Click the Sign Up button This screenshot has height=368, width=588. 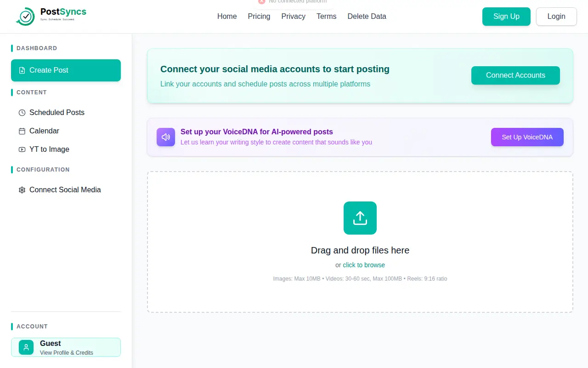pos(506,17)
